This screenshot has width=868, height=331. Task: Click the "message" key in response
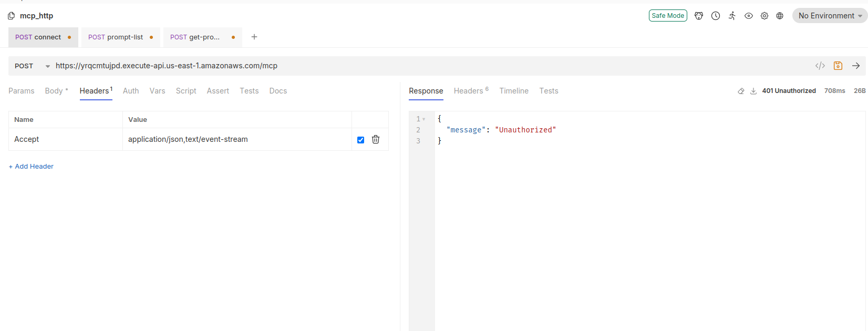[x=466, y=130]
